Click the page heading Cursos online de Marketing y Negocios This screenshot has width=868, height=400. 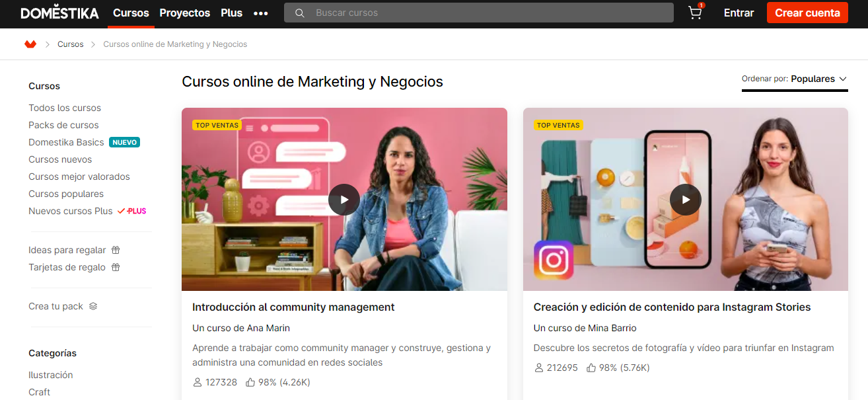(312, 81)
